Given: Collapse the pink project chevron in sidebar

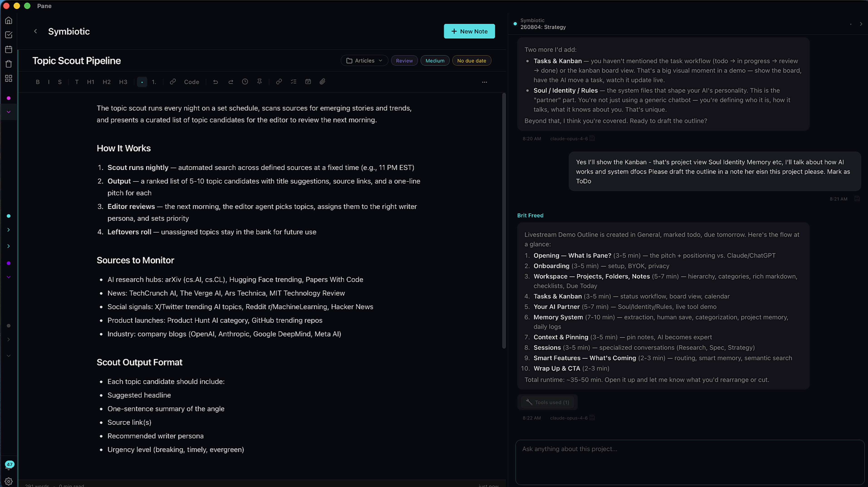Looking at the screenshot, I should coord(9,112).
